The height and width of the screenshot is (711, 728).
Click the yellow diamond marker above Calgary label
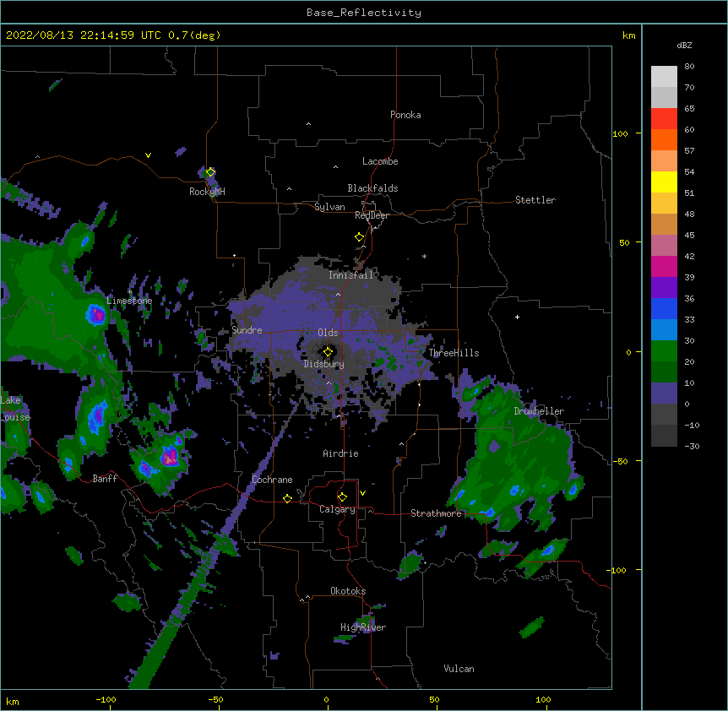point(342,497)
